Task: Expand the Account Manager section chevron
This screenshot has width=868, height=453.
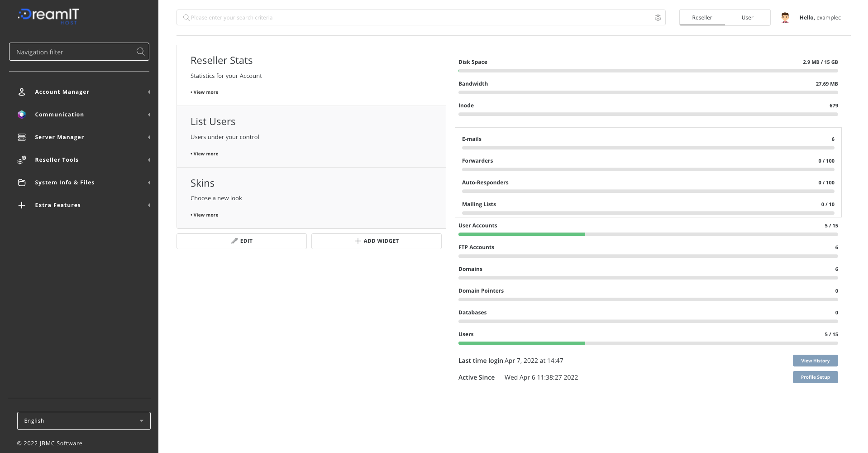Action: 149,92
